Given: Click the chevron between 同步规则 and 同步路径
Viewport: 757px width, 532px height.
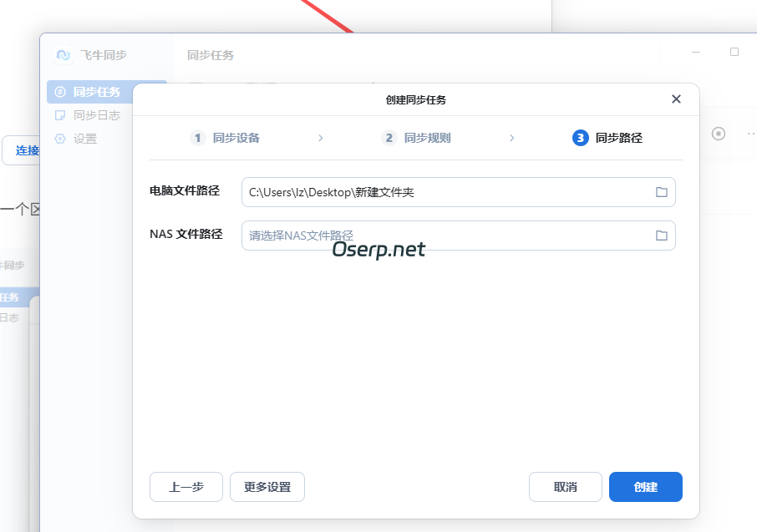Looking at the screenshot, I should tap(511, 138).
